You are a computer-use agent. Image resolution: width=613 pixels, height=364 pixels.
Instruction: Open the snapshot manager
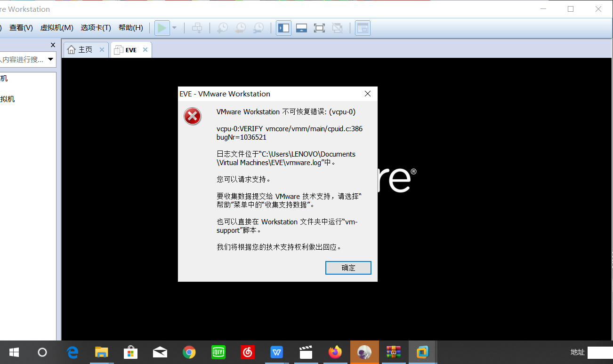(258, 28)
